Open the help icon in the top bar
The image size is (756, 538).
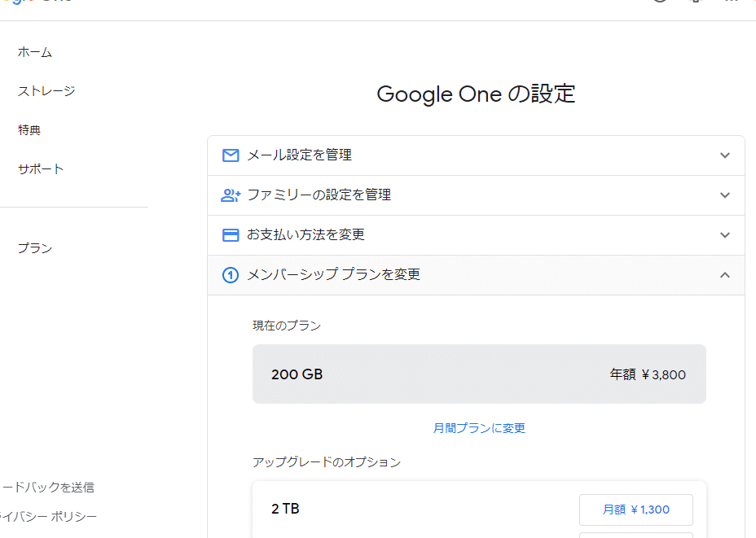click(x=660, y=4)
